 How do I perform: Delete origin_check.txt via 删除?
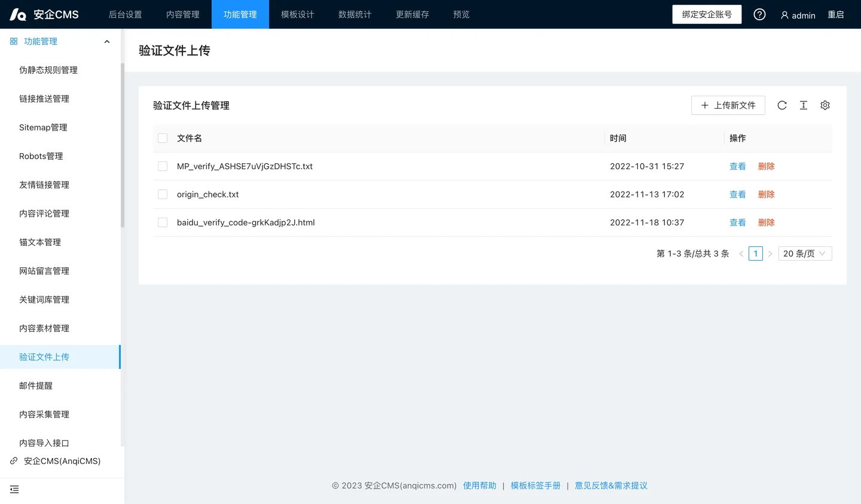[x=767, y=194]
